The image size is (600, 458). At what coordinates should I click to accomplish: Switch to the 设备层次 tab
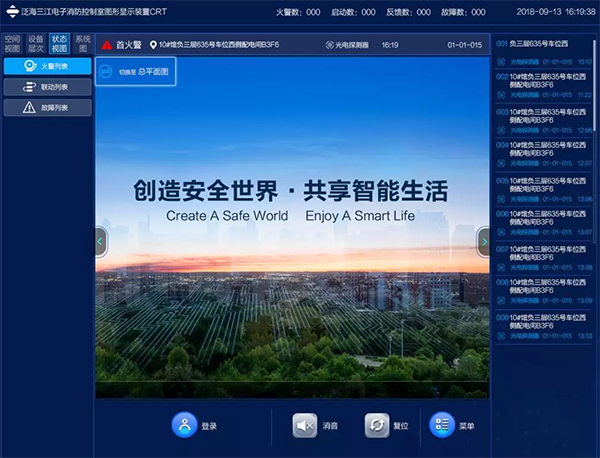pyautogui.click(x=36, y=44)
